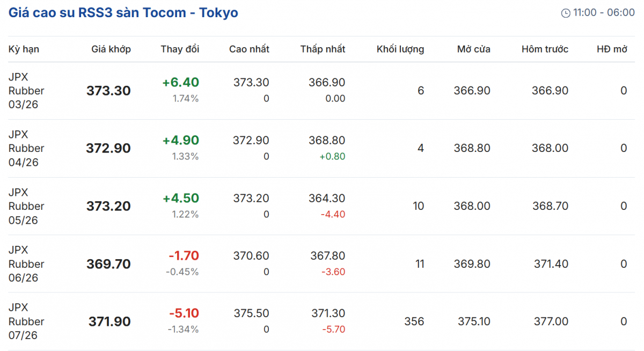Viewport: 644px width, 351px height.
Task: Open the JPX Rubber 03/26 contract row
Action: (26, 91)
